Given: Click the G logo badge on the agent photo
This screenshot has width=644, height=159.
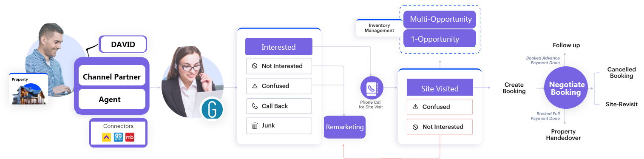Looking at the screenshot, I should point(212,110).
